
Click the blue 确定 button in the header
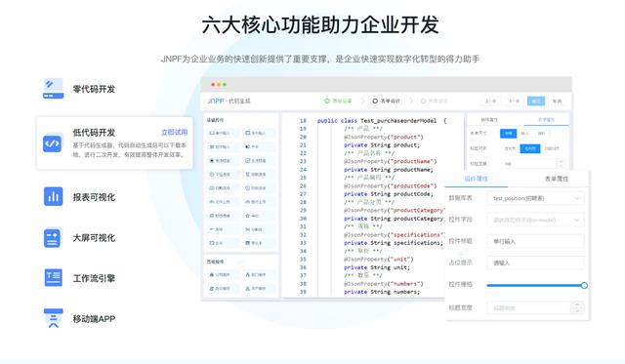point(536,101)
